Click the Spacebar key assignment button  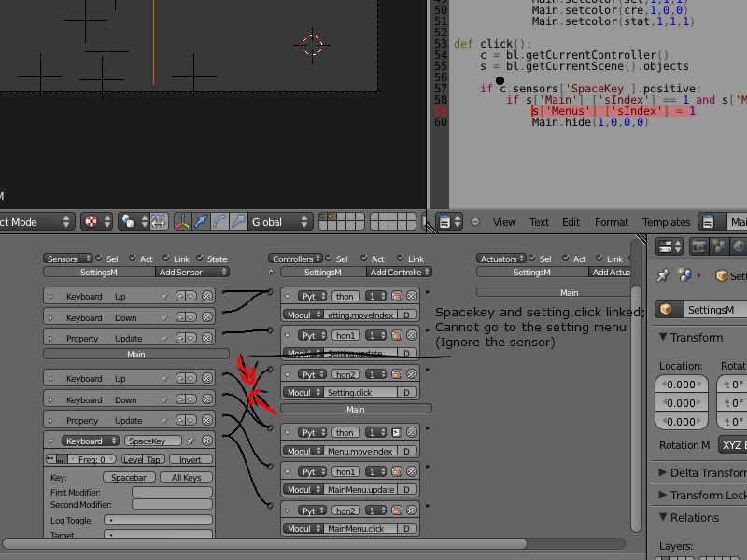[129, 477]
